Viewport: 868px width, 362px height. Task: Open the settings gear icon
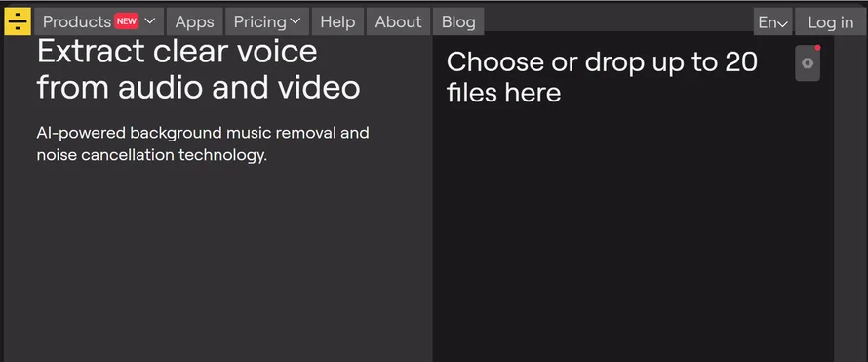click(x=808, y=63)
